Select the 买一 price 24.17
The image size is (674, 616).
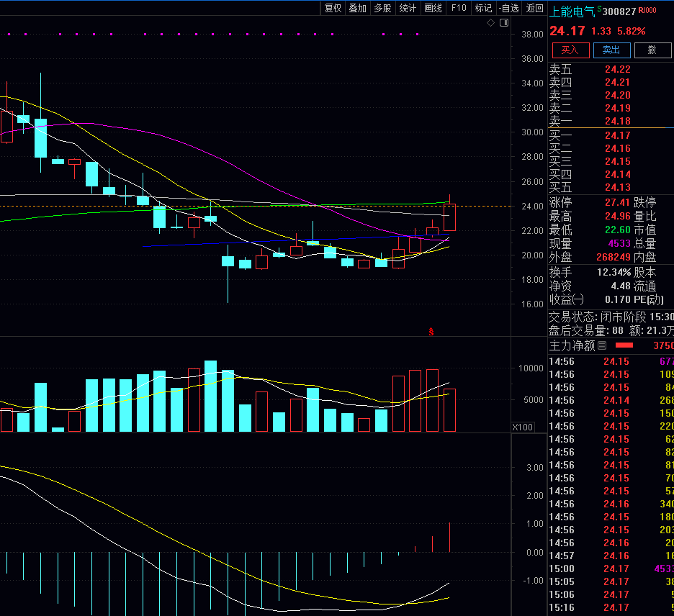[618, 135]
